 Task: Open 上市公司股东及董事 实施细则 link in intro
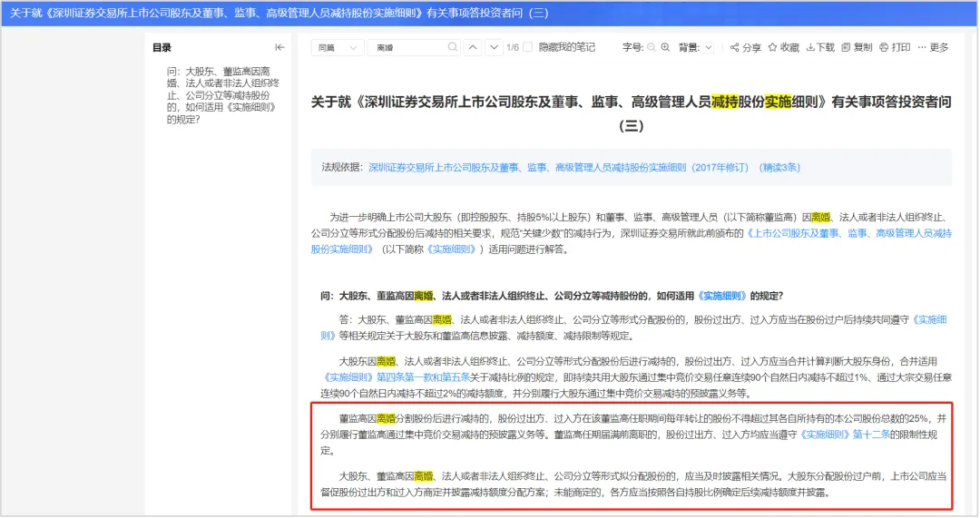pyautogui.click(x=848, y=234)
